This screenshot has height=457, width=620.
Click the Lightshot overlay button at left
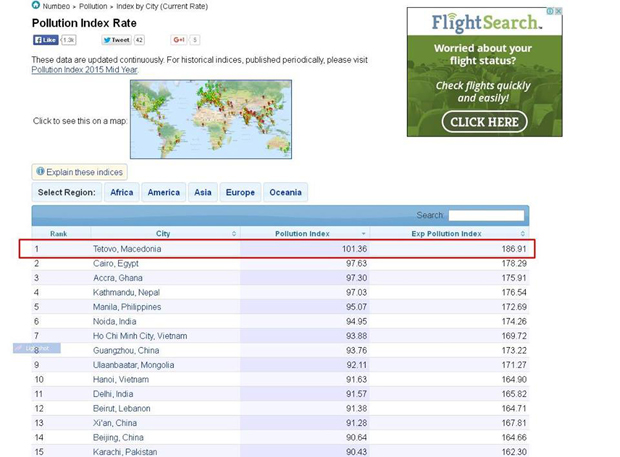pos(36,348)
